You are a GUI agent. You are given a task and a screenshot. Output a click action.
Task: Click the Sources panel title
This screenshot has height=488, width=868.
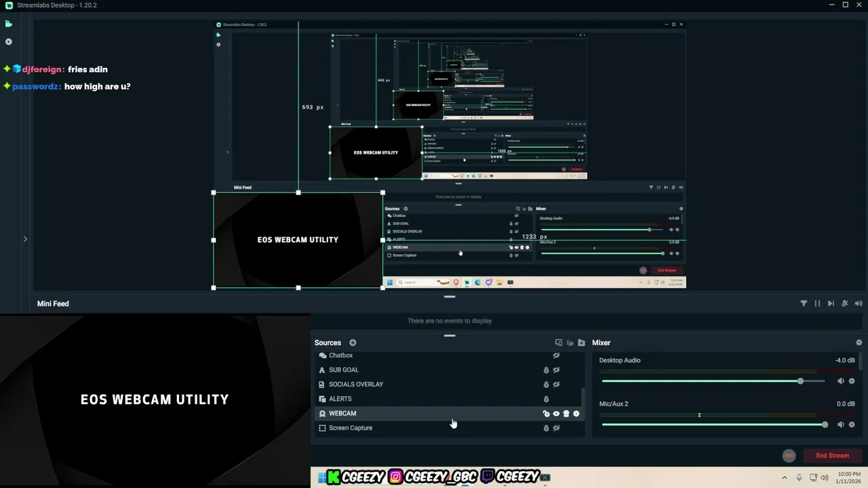tap(328, 343)
